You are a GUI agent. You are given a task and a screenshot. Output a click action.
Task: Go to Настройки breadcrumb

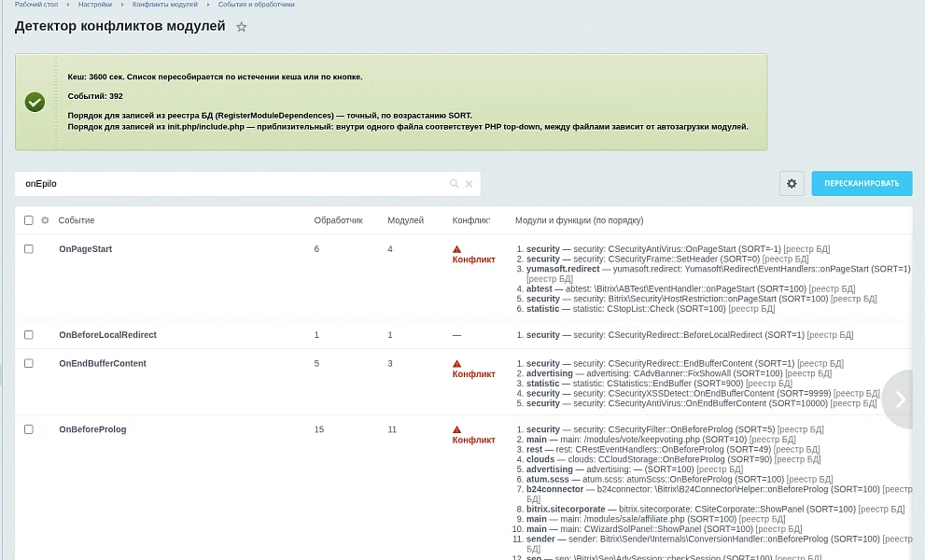pos(95,4)
